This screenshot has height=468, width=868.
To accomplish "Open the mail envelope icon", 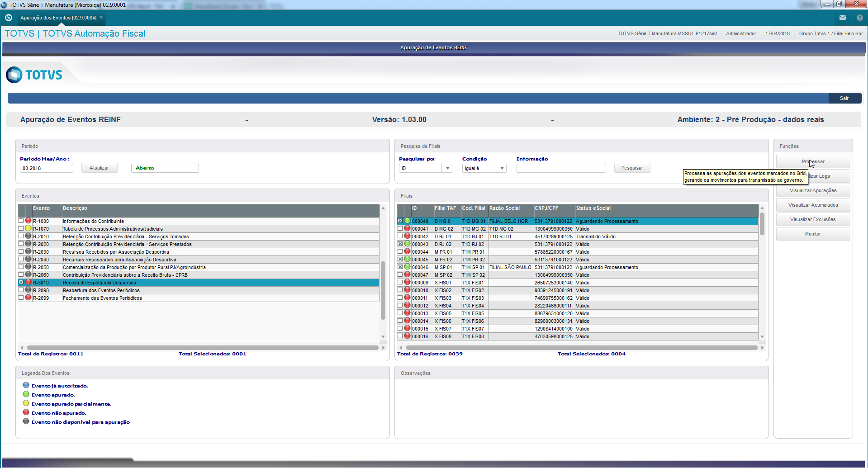I will pos(842,18).
